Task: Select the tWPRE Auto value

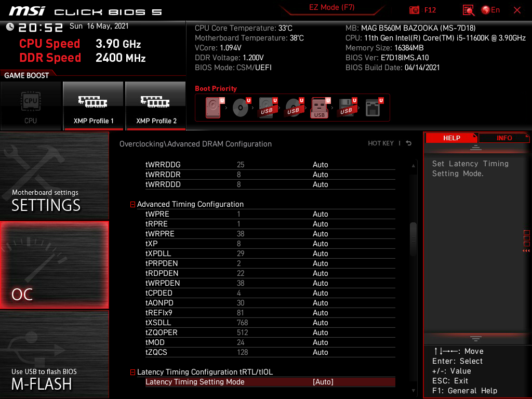Action: pyautogui.click(x=320, y=214)
